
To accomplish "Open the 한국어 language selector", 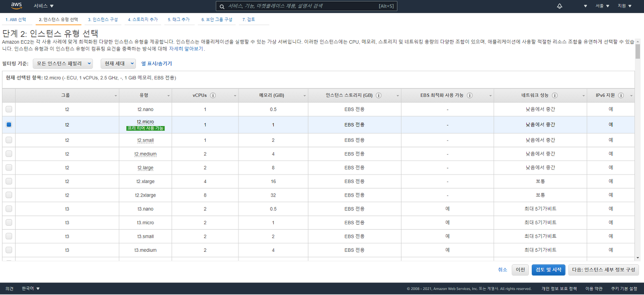I will point(31,288).
